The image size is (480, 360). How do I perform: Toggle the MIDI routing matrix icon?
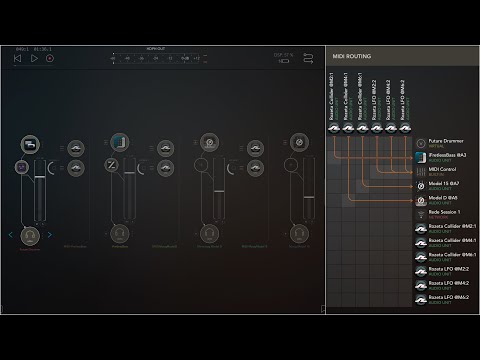point(308,58)
